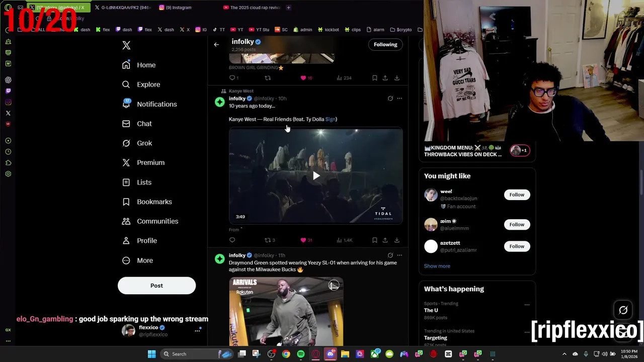Open the Windows Start menu
The image size is (644, 362).
[x=151, y=354]
